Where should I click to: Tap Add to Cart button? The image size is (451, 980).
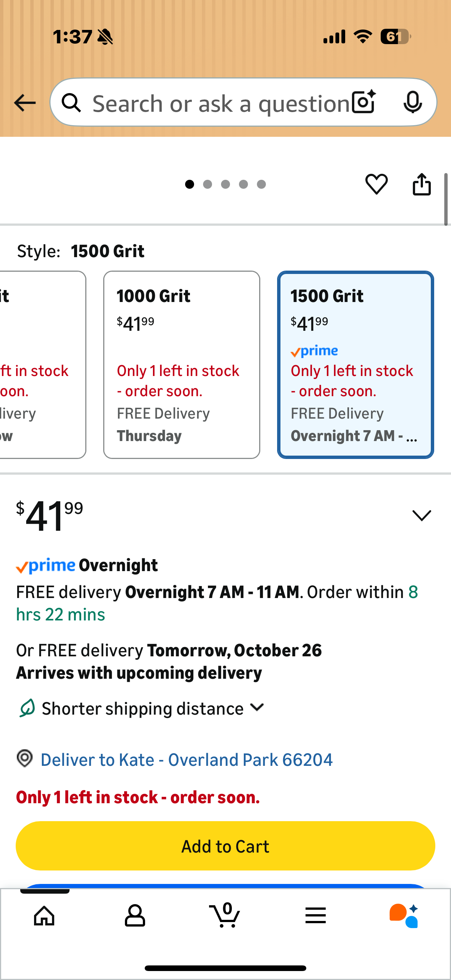click(x=225, y=846)
